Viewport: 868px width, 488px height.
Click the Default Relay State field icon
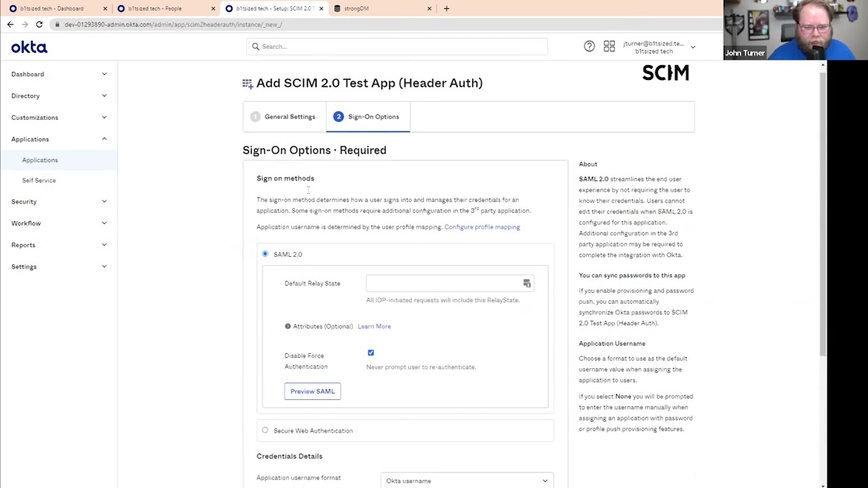coord(527,283)
